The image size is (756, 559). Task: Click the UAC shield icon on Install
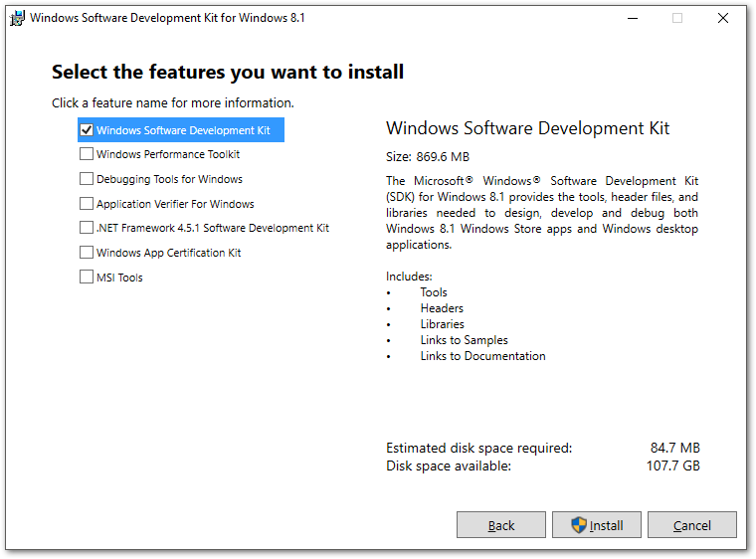click(x=579, y=525)
